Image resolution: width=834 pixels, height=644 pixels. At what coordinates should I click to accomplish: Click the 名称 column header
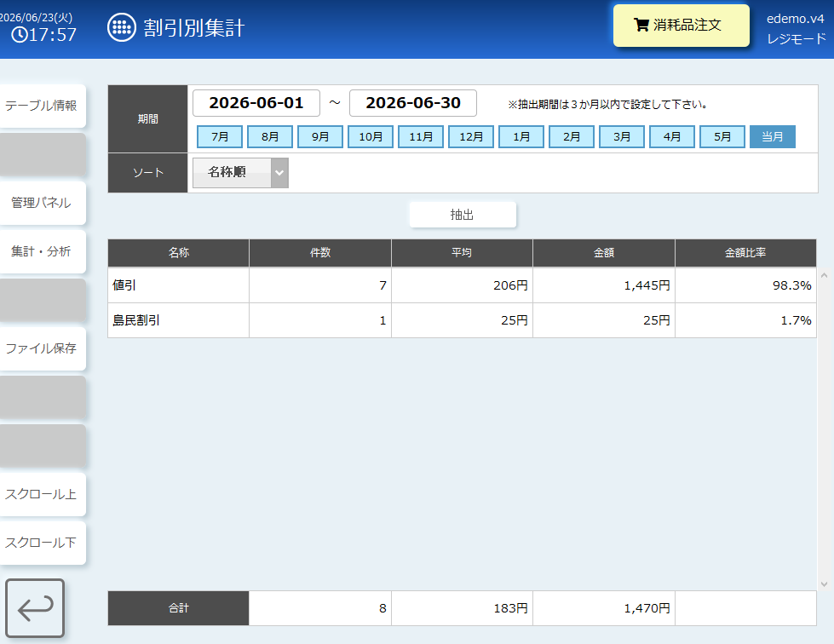[179, 253]
